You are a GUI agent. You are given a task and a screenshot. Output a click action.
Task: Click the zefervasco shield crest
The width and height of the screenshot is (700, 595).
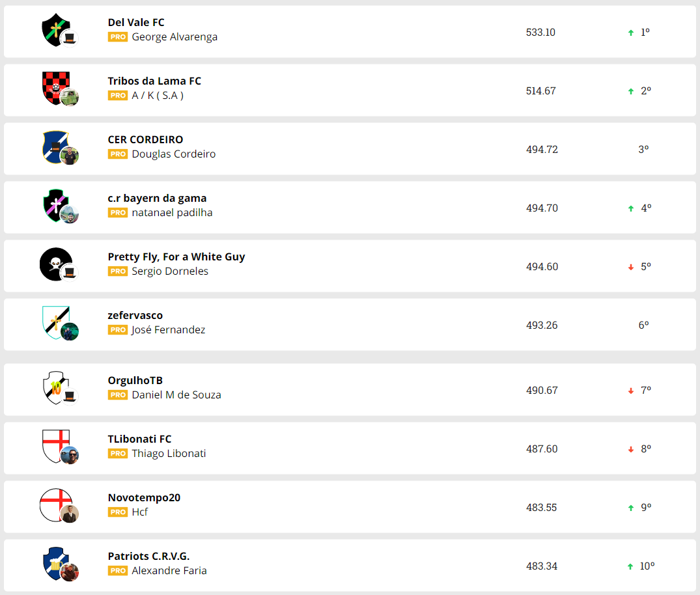[x=53, y=322]
